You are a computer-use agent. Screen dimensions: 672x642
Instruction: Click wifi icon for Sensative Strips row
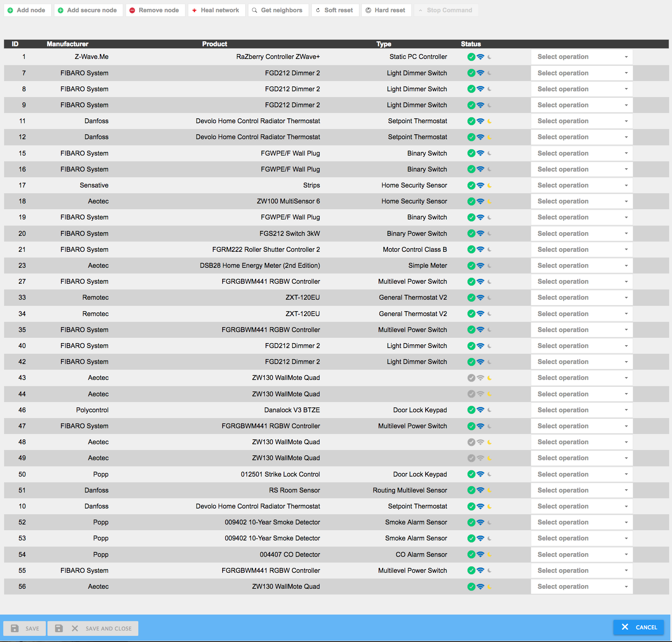[480, 185]
